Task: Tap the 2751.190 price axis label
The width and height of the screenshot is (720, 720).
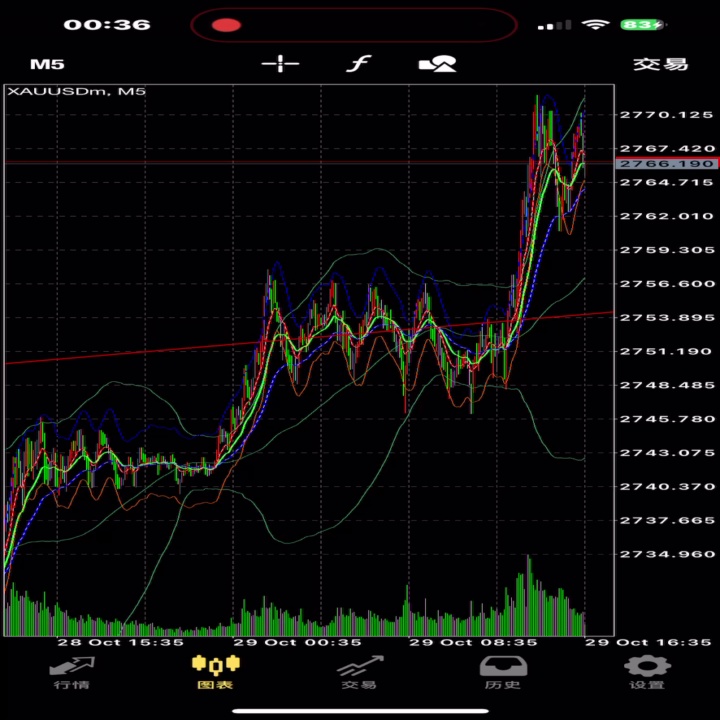Action: tap(667, 352)
